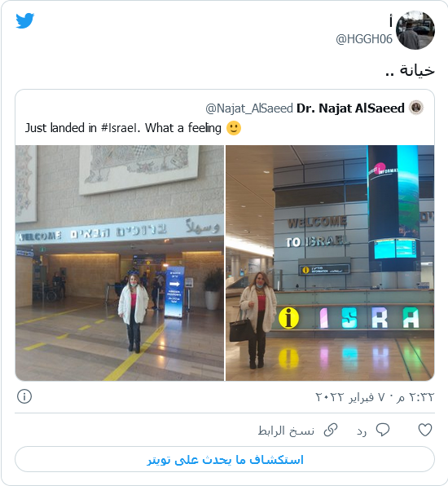Open the right 'Welcome to Israel' photo
Image resolution: width=448 pixels, height=486 pixels.
coord(330,263)
